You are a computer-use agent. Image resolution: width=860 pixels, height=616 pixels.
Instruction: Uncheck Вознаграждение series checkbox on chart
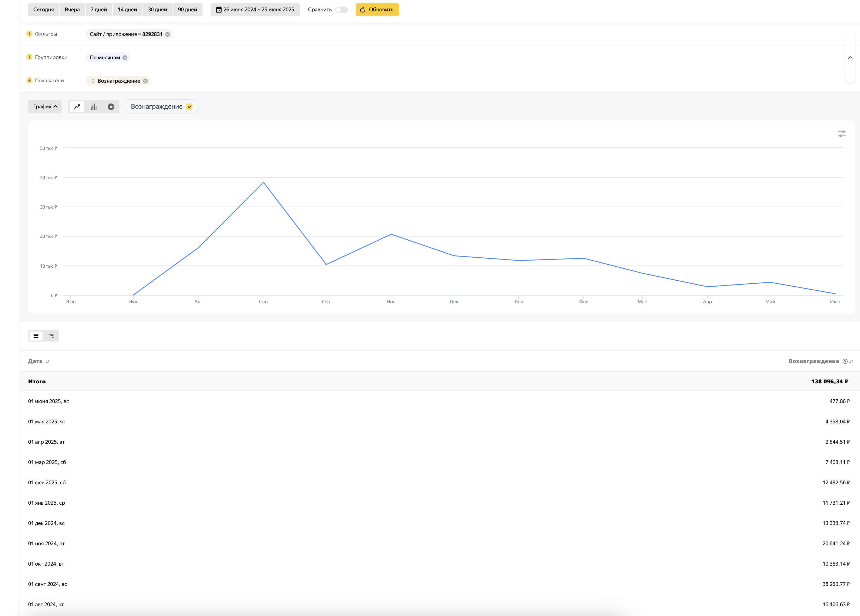pos(189,106)
